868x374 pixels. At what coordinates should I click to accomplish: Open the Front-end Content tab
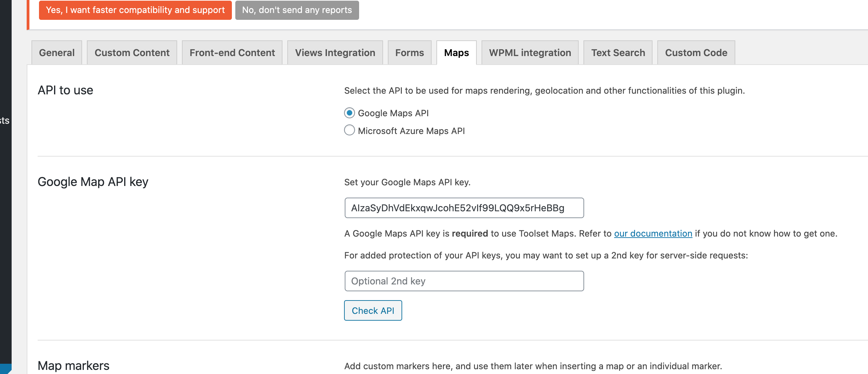click(x=232, y=53)
